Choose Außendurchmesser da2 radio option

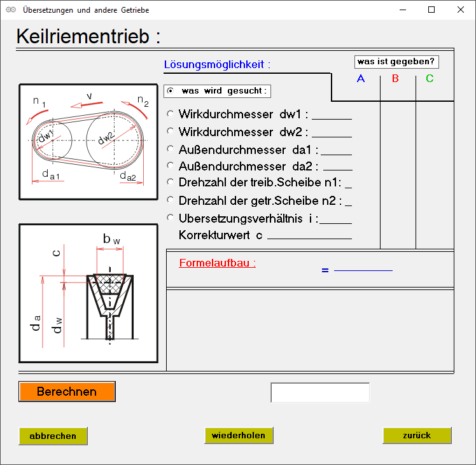pyautogui.click(x=170, y=165)
